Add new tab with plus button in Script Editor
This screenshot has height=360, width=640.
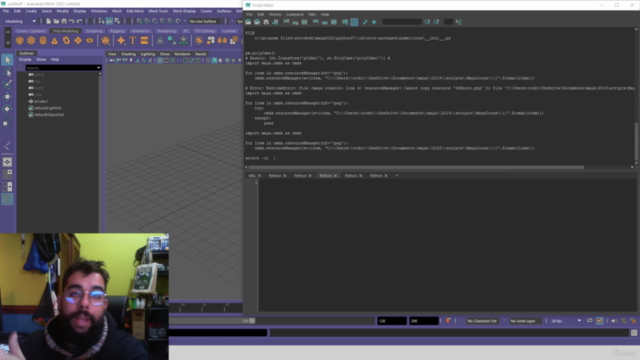pyautogui.click(x=396, y=176)
